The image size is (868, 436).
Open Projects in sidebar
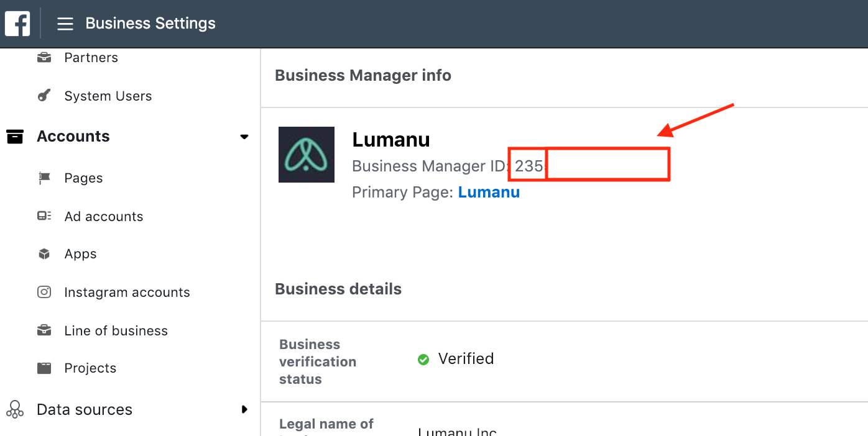[90, 368]
